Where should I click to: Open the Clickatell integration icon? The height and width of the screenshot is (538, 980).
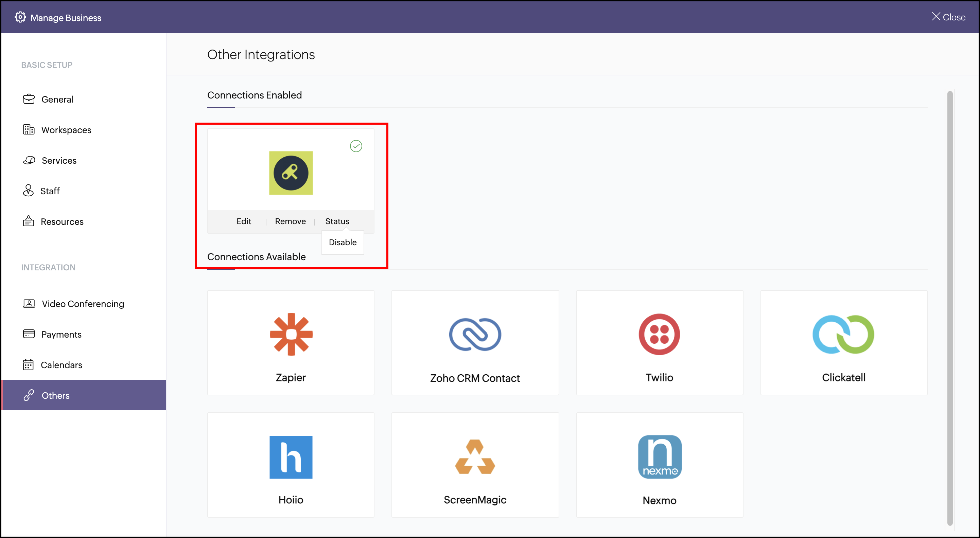[843, 334]
